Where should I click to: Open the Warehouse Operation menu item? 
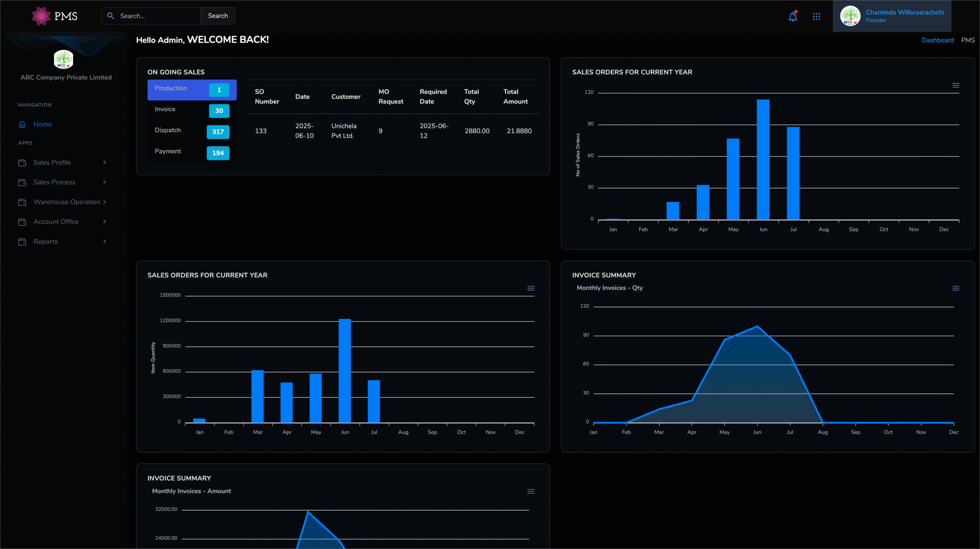(x=62, y=202)
